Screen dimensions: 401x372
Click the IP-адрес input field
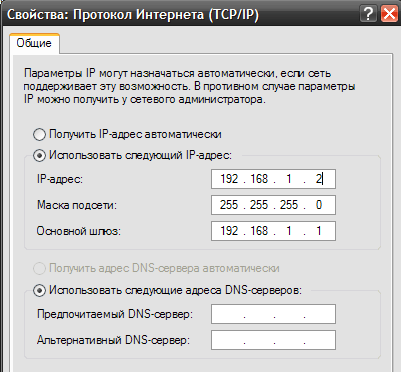[x=273, y=179]
